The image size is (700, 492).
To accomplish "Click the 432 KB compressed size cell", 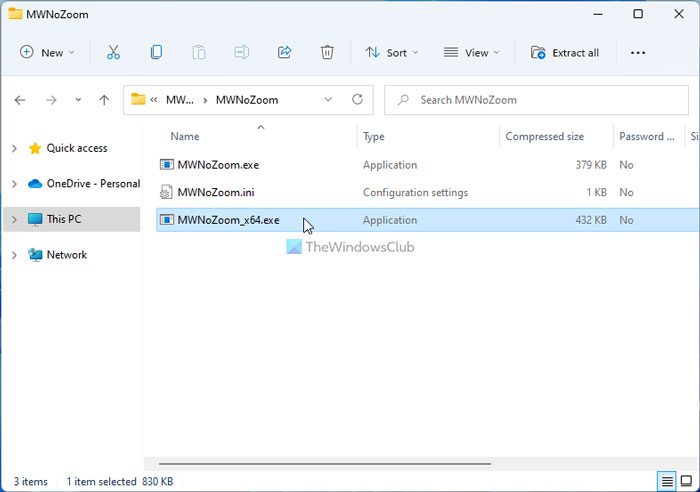I will point(591,220).
